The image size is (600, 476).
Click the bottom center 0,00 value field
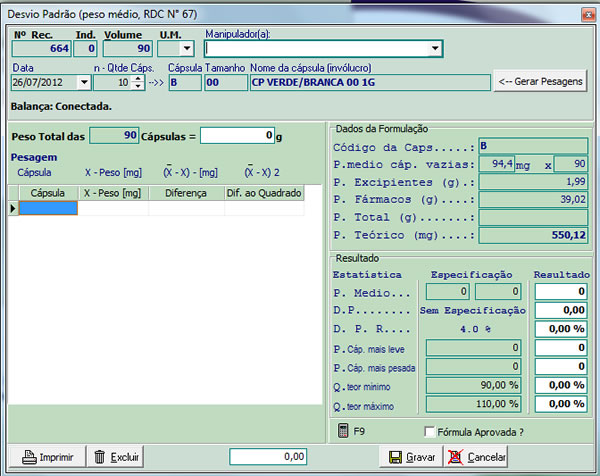click(268, 456)
